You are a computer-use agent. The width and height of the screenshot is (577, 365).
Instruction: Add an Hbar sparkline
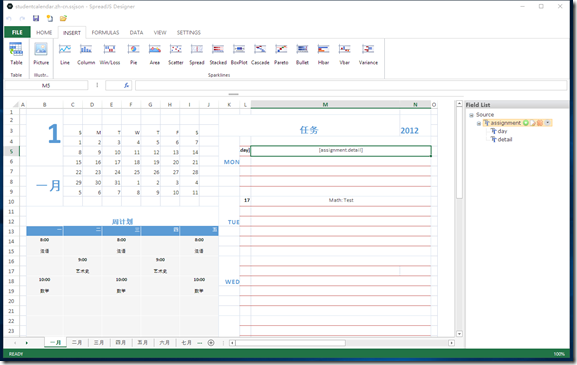(323, 54)
